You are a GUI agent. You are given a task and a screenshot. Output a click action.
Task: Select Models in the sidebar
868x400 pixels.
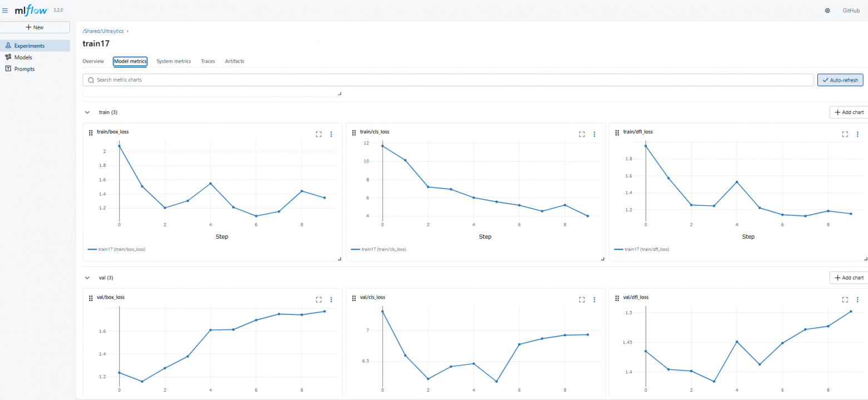[x=22, y=57]
